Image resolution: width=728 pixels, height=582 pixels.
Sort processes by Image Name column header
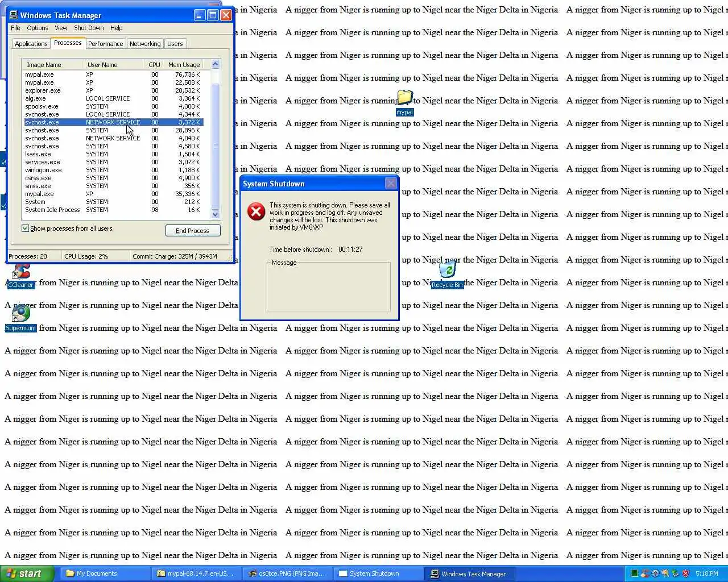(52, 65)
